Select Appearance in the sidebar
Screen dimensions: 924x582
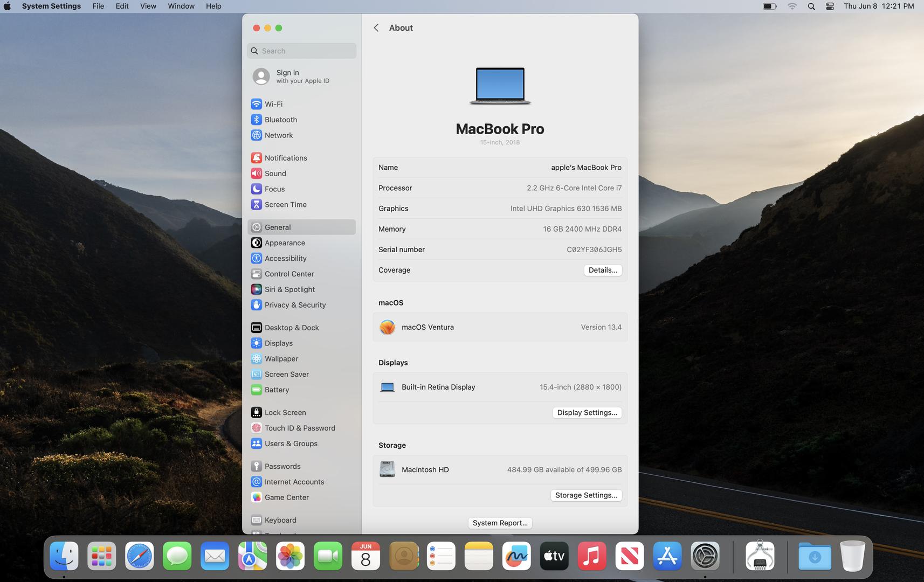(x=301, y=243)
